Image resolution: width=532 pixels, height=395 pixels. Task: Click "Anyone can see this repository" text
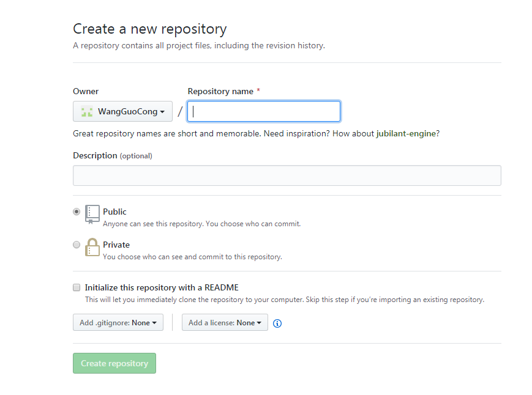tap(202, 224)
